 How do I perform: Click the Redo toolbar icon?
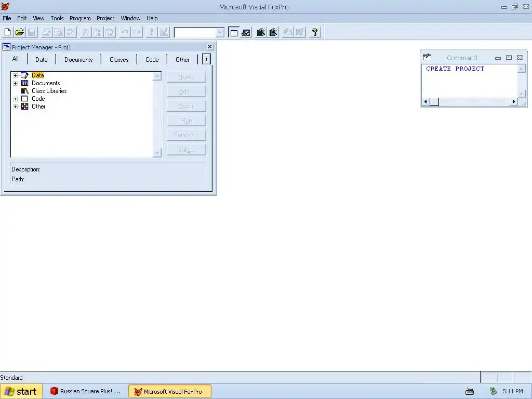137,32
